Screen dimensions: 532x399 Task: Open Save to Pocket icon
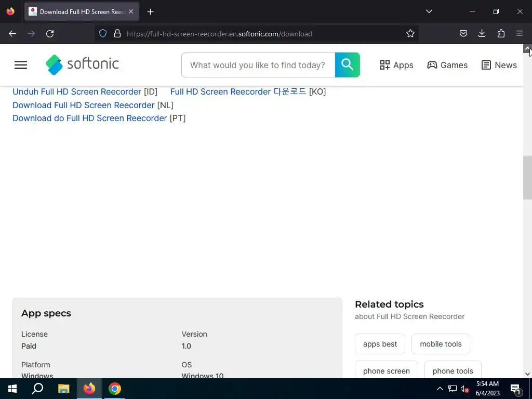click(463, 34)
